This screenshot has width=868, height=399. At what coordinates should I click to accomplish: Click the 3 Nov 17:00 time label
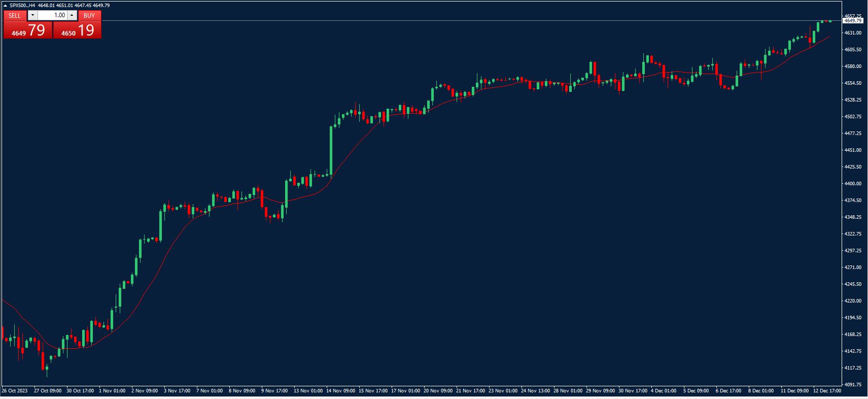[177, 391]
